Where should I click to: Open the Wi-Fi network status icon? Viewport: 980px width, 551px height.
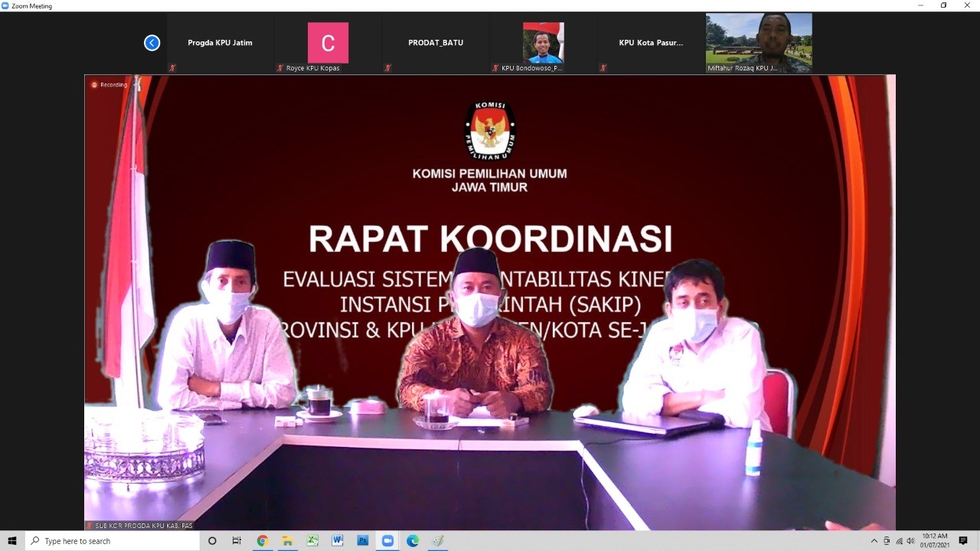[899, 541]
